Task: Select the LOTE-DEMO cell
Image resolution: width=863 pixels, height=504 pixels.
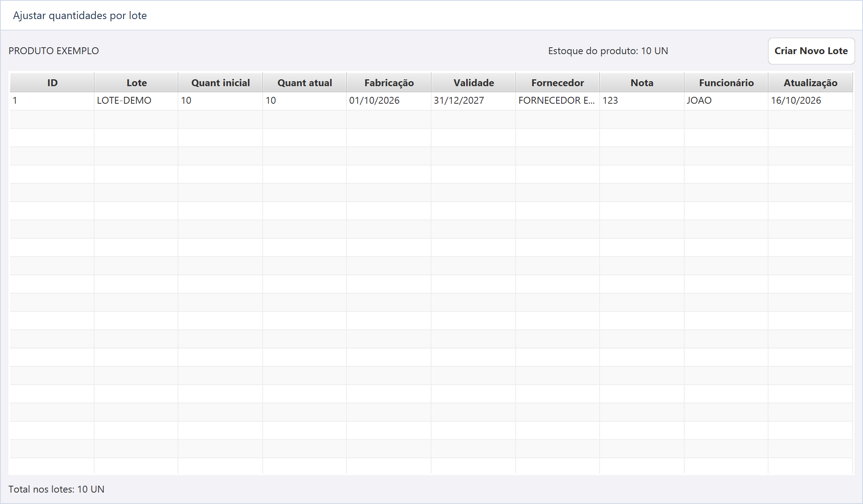Action: click(136, 101)
